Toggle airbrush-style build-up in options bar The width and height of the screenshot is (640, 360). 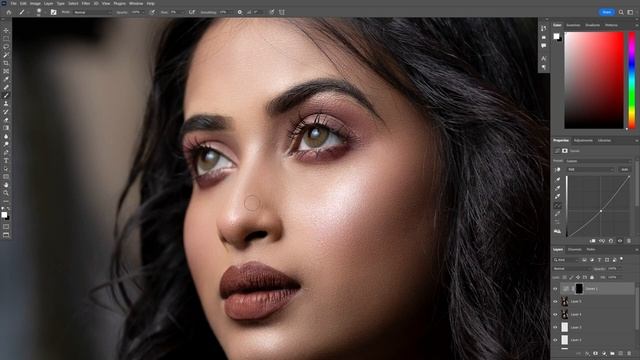(x=191, y=12)
